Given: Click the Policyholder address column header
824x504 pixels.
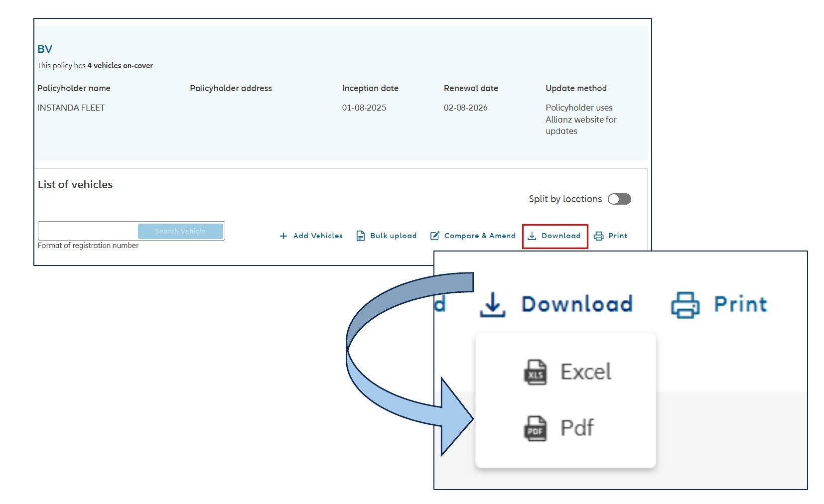Looking at the screenshot, I should [x=231, y=88].
